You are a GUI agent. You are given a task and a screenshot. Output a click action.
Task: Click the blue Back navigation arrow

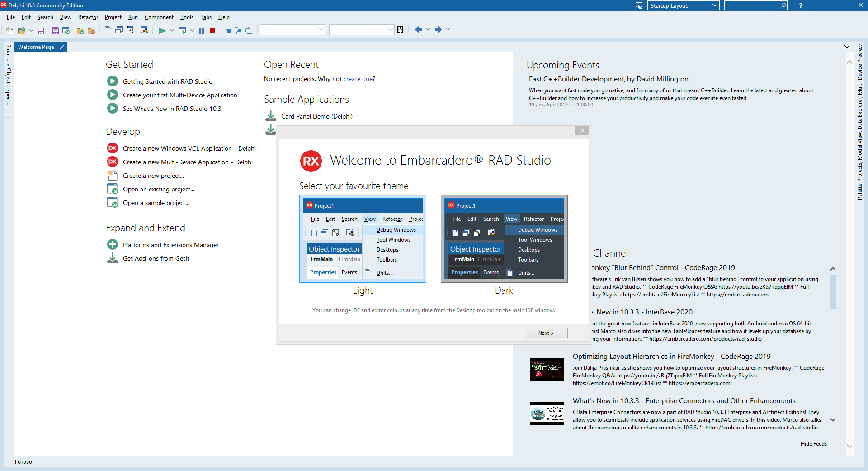(418, 29)
